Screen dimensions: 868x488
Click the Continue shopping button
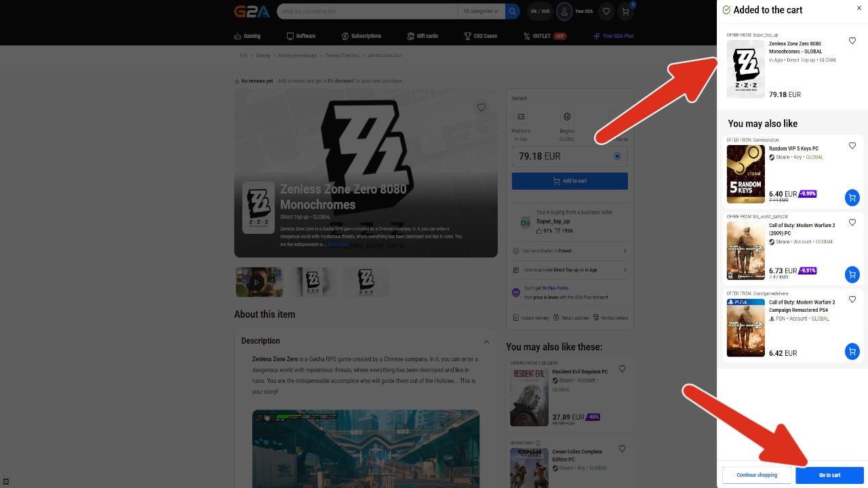(x=757, y=475)
